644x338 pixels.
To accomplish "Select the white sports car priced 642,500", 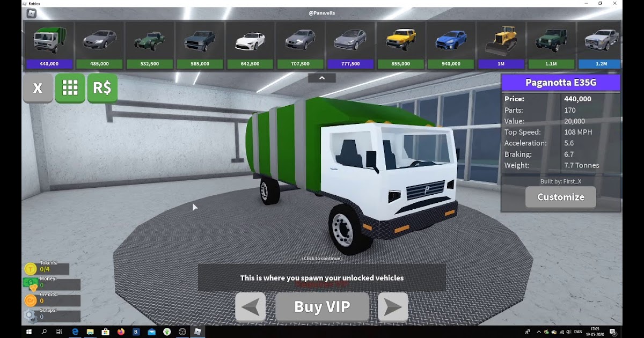I will 250,46.
